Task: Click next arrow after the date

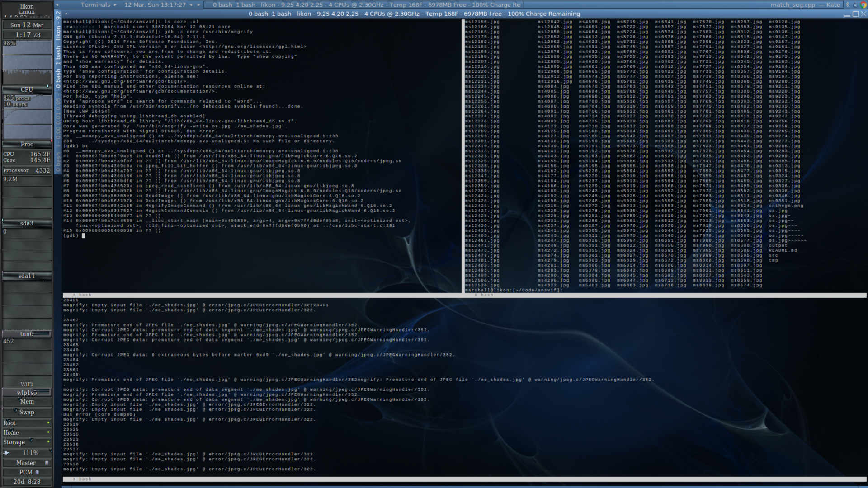Action: pos(198,5)
